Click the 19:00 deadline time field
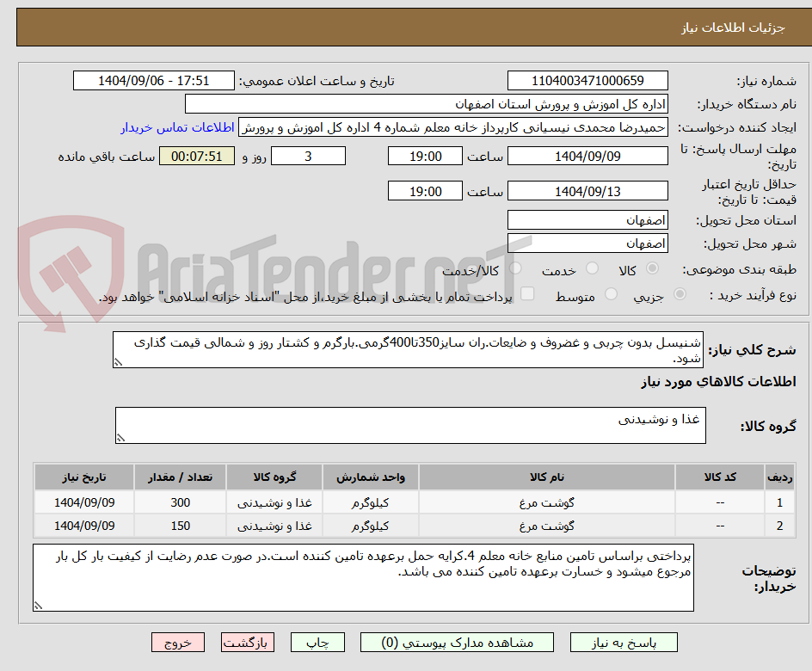812x671 pixels. point(426,156)
